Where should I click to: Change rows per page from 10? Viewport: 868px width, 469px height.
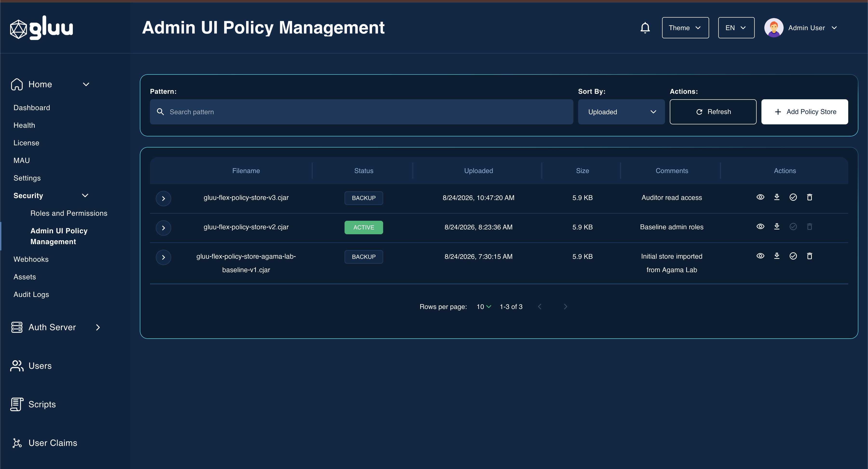coord(483,307)
